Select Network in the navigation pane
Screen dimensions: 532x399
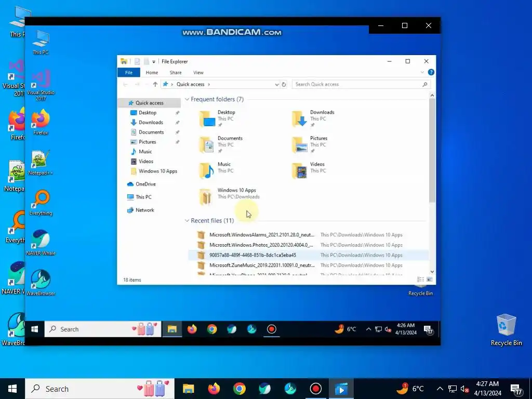(x=144, y=210)
